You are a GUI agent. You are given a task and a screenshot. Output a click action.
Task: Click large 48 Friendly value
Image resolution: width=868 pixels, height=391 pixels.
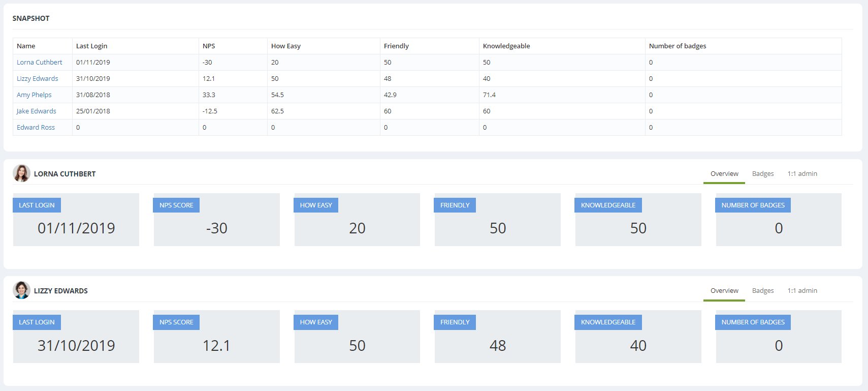point(498,346)
